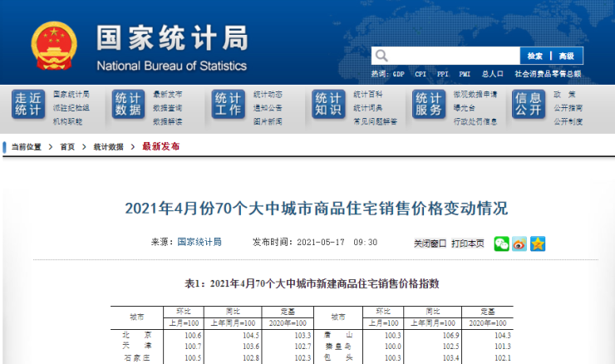This screenshot has width=615, height=364.
Task: Click 关闭窗口 close window link
Action: click(430, 243)
